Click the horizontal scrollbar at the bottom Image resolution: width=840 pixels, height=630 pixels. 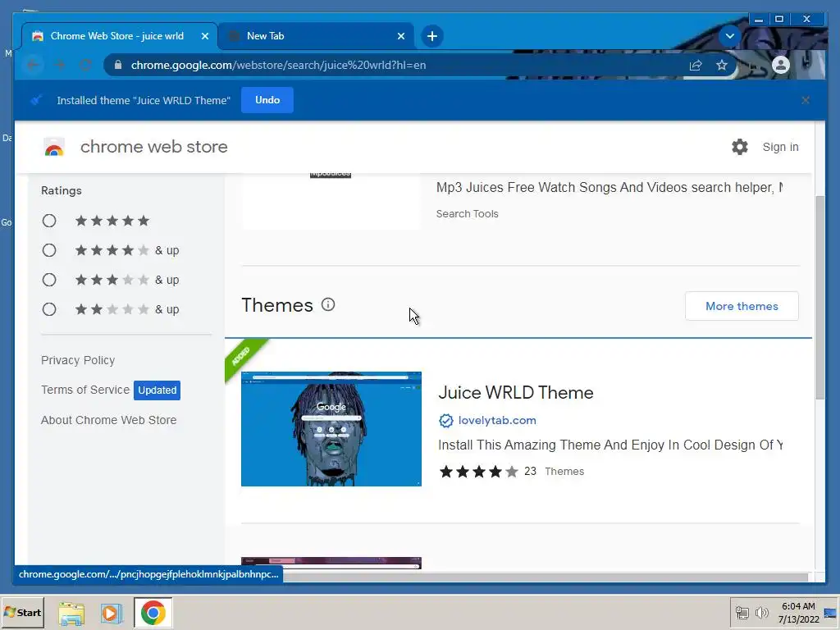tap(546, 577)
